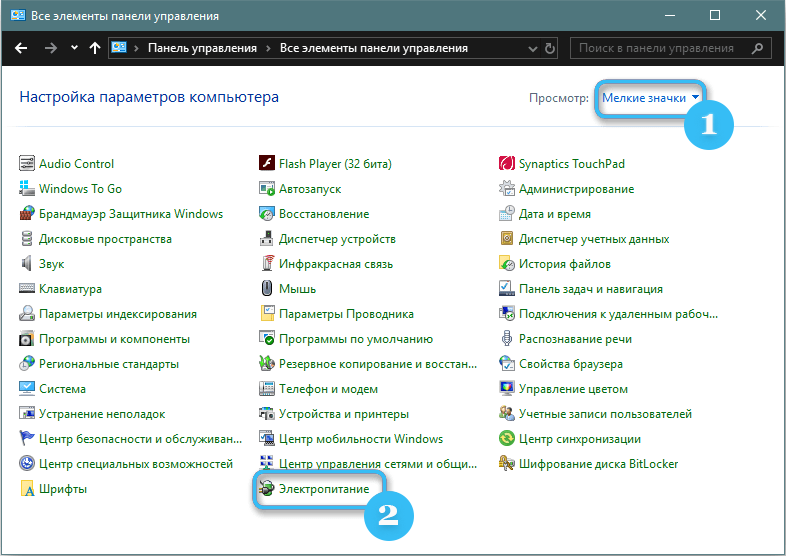Image resolution: width=786 pixels, height=556 pixels.
Task: Open Свойства браузера link
Action: (x=571, y=364)
